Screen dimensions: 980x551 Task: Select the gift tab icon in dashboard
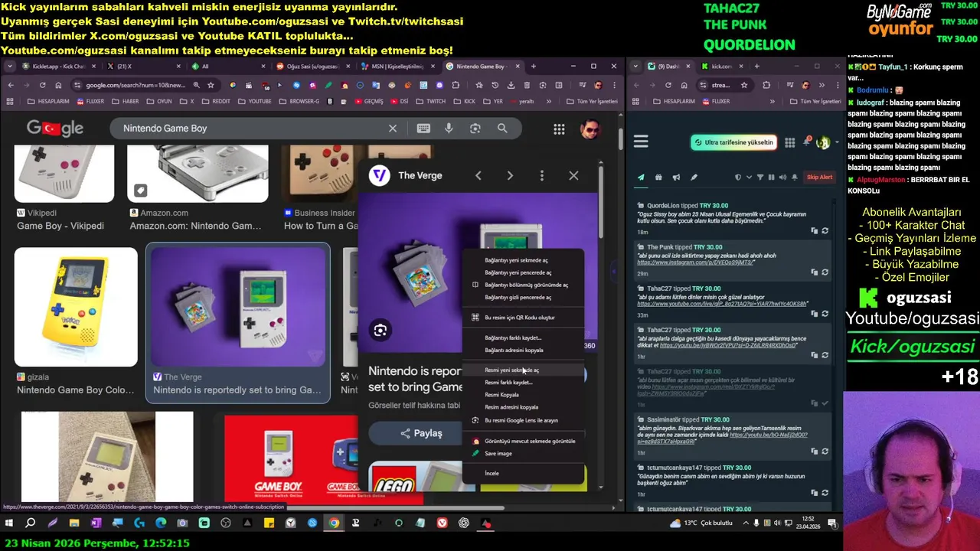[x=658, y=178]
